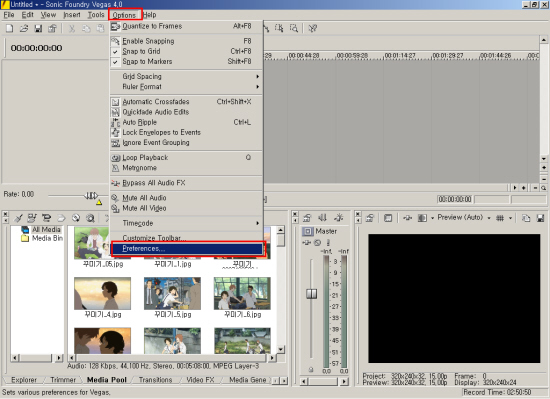Click Media Pool remove unused media icon
The image size is (550, 399).
18,218
